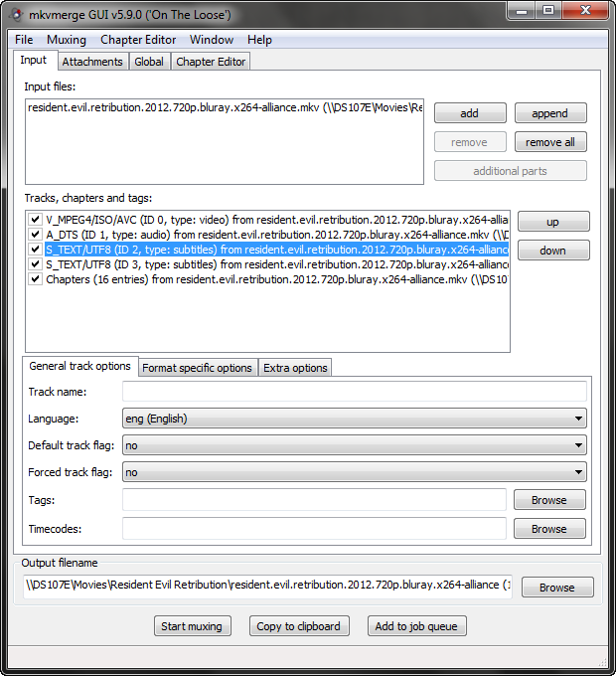Open the Window menu
616x676 pixels.
(212, 40)
